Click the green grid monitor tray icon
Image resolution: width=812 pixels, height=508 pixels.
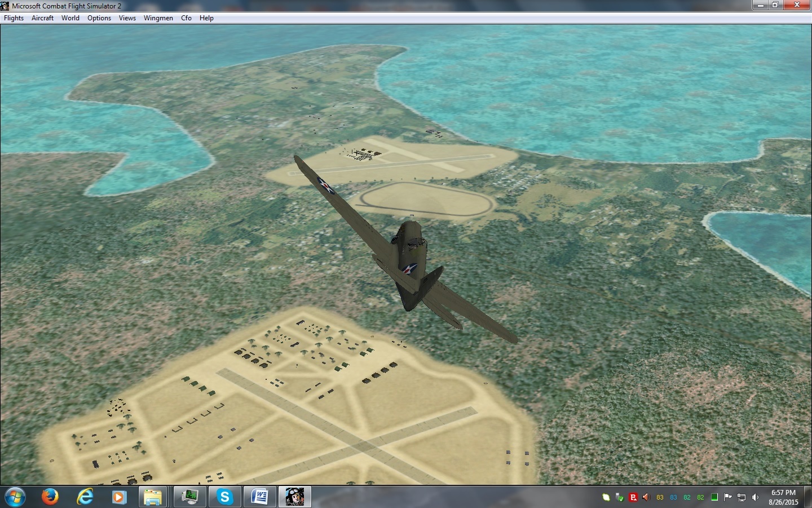click(714, 497)
